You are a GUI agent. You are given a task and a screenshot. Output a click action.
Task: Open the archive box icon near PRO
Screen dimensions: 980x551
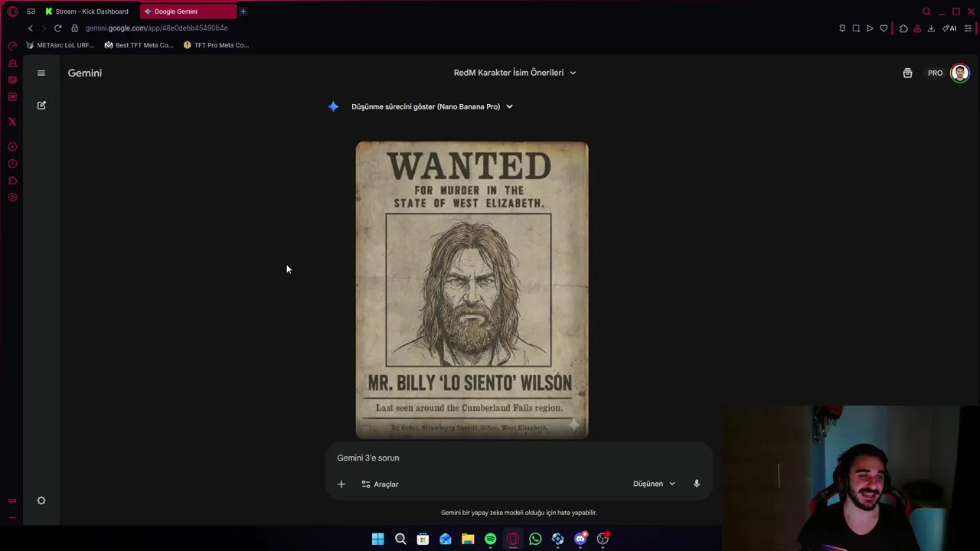[x=907, y=73]
